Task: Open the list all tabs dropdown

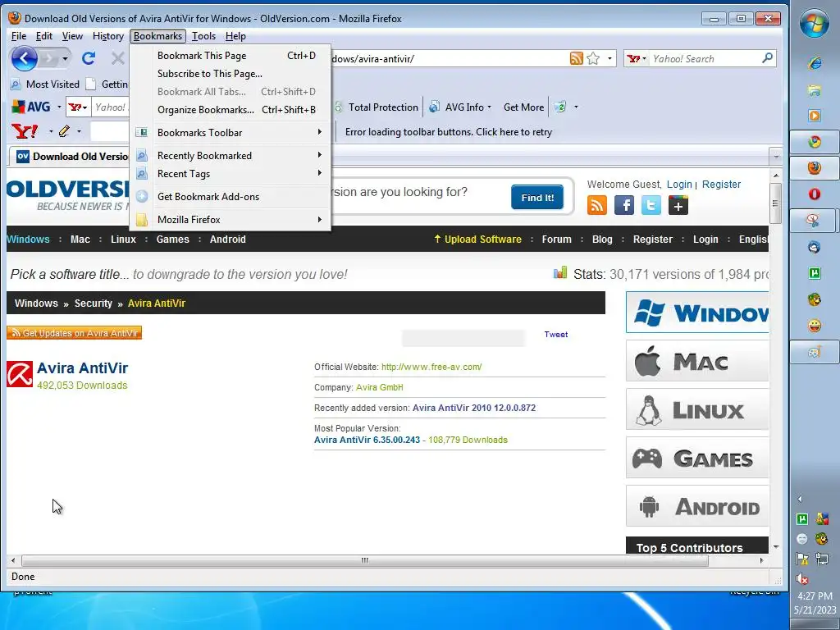Action: point(775,157)
